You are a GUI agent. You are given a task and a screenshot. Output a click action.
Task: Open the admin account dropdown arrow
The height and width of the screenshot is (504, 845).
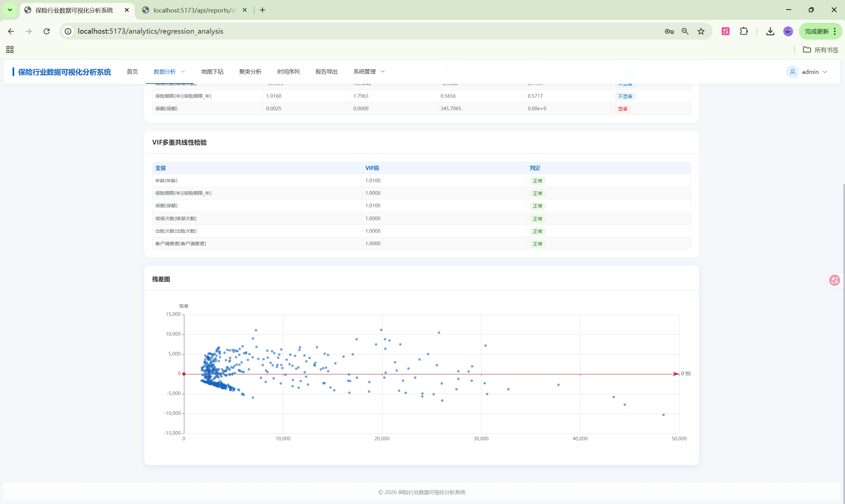825,72
